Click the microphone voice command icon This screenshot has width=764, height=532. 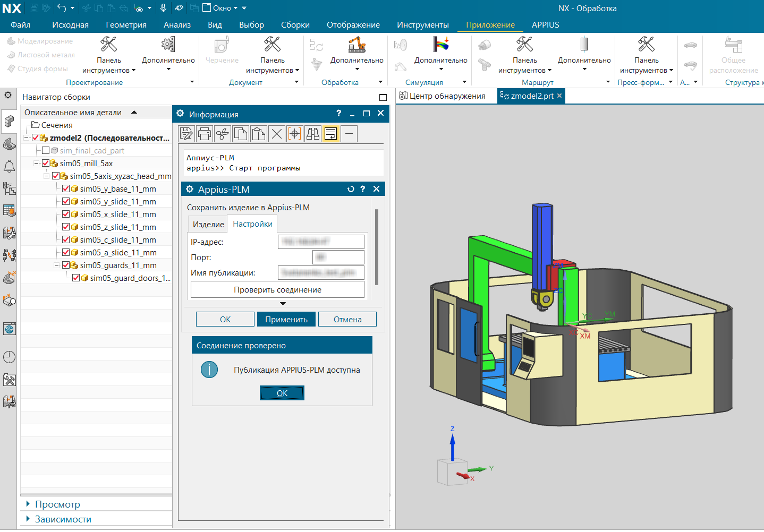coord(164,8)
